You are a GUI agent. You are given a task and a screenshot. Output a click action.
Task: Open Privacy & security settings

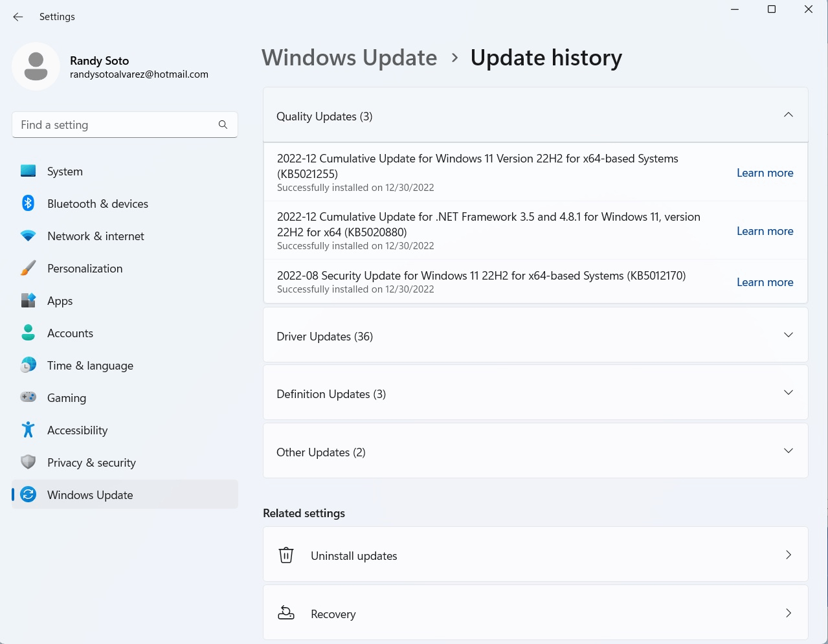point(125,463)
